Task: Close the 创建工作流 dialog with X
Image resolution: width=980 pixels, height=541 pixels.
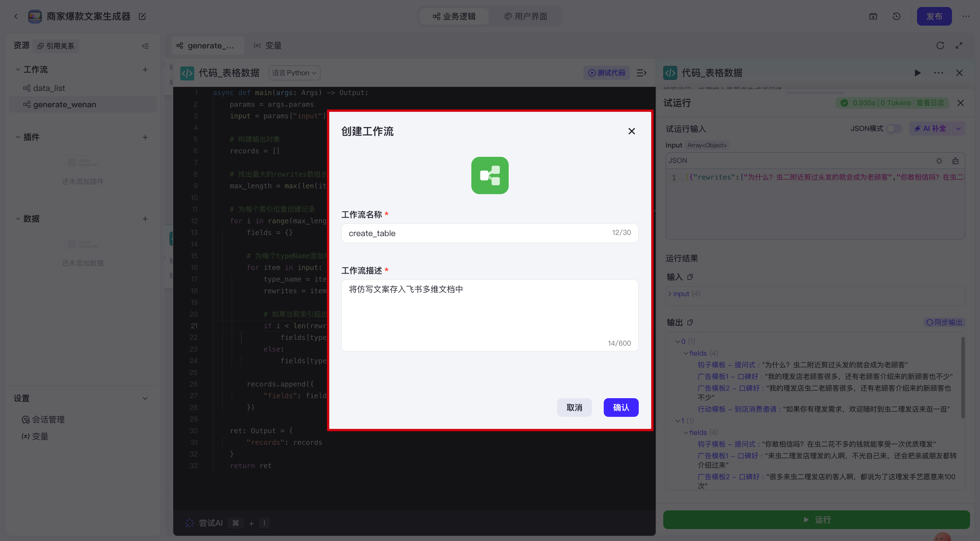Action: pos(631,131)
